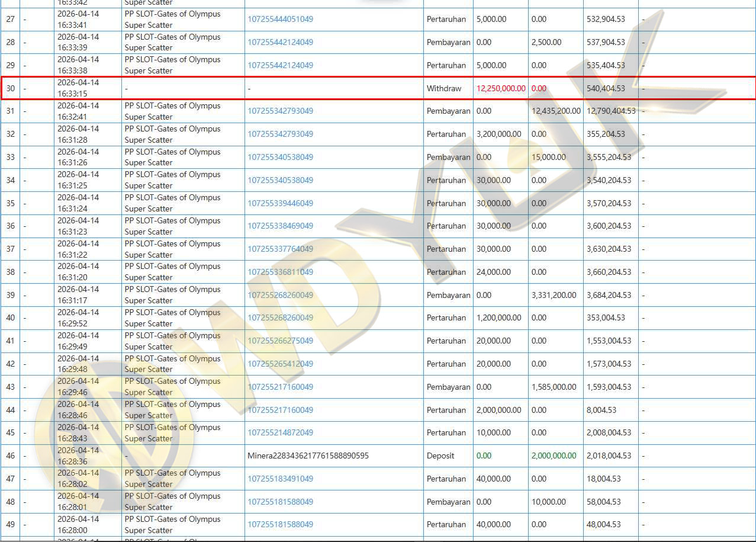This screenshot has width=756, height=542.
Task: View transaction link 107255338469049
Action: (280, 226)
